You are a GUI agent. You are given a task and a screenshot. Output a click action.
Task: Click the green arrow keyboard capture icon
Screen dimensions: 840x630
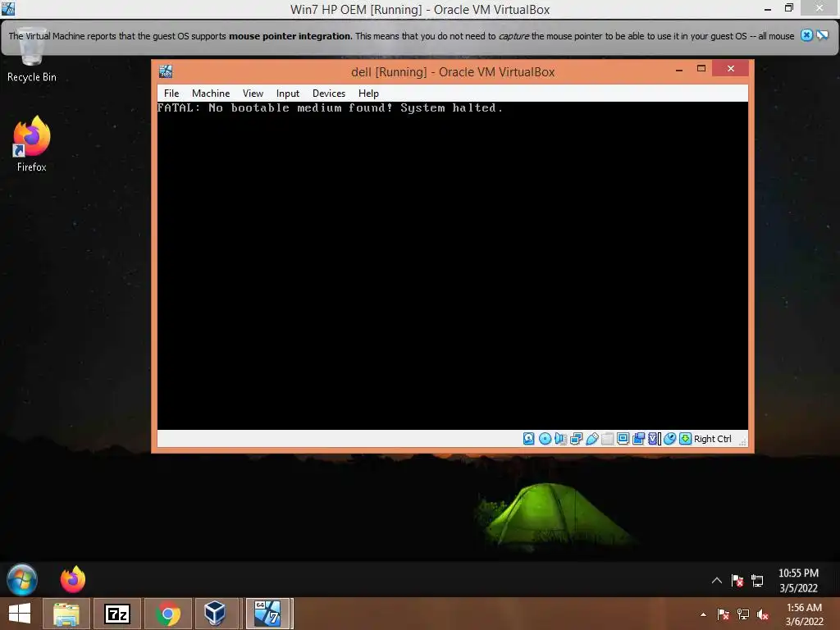[685, 439]
